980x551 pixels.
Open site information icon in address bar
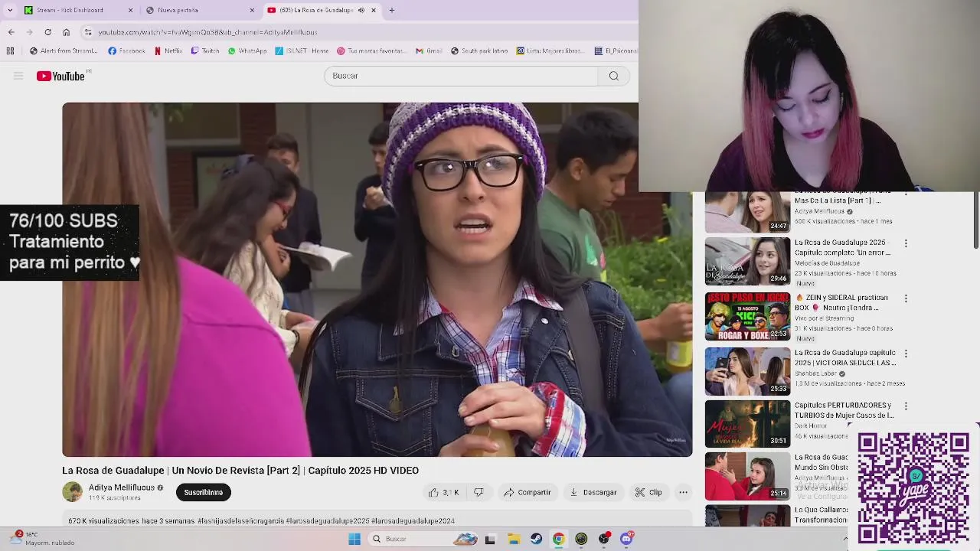88,32
